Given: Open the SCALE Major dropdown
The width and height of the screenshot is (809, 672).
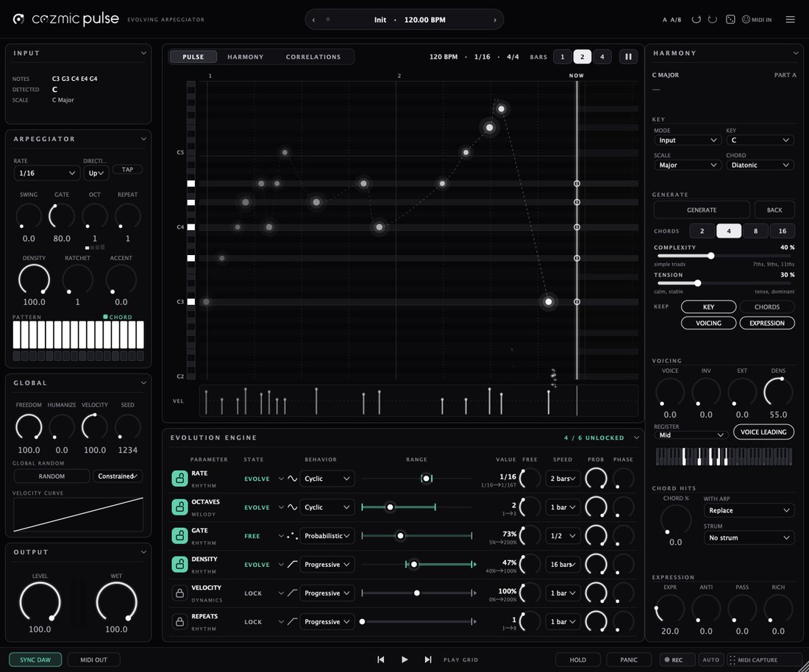Looking at the screenshot, I should (687, 165).
